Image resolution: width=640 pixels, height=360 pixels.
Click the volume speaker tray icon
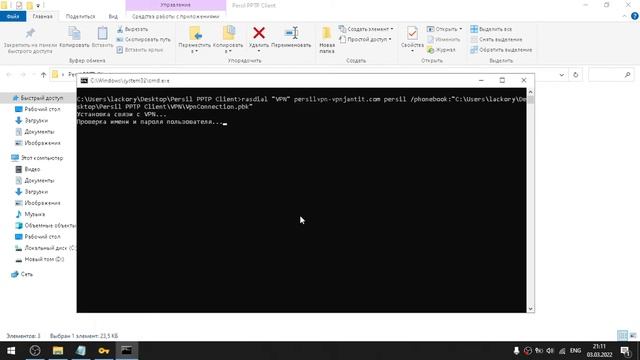click(x=550, y=351)
